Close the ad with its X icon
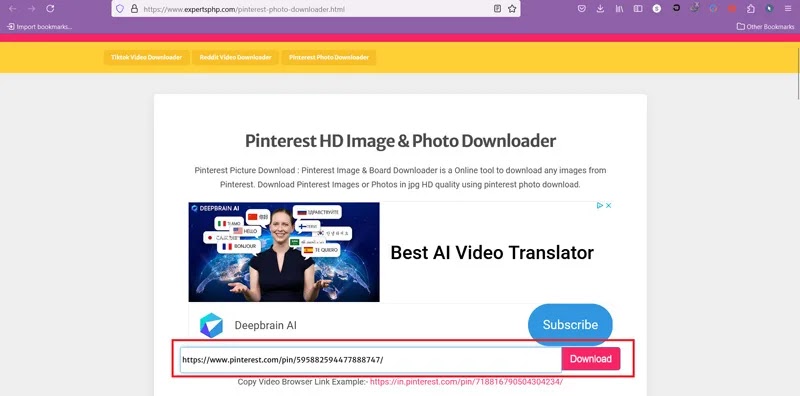 (608, 206)
